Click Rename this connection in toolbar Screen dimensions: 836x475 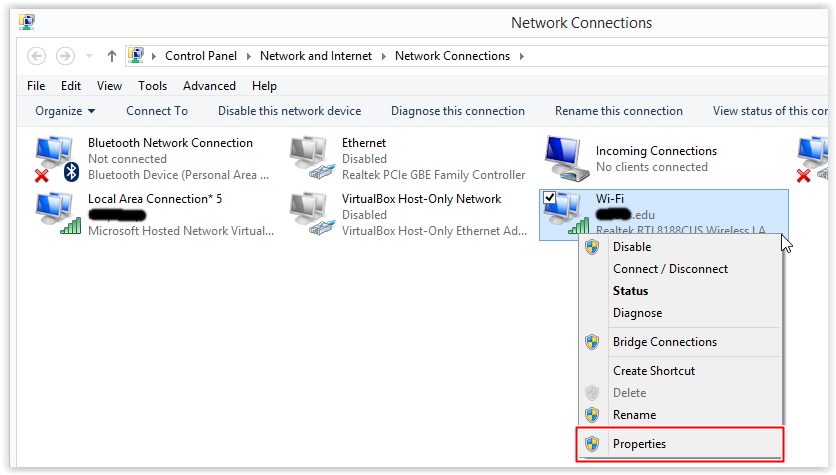618,111
